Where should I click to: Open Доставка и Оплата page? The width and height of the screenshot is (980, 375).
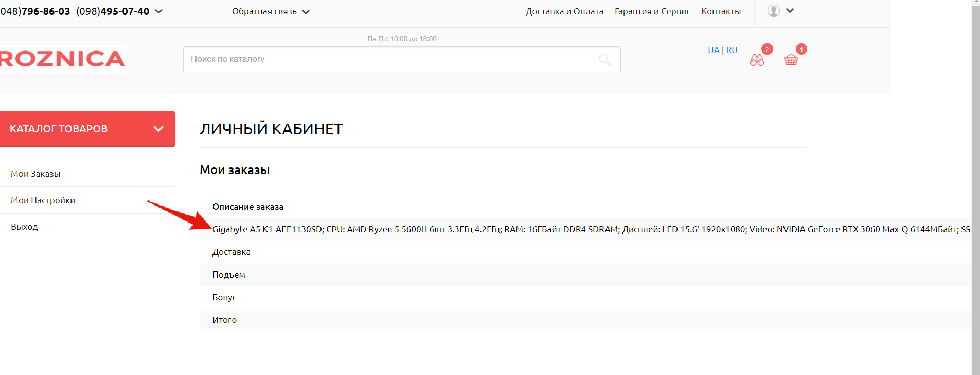pos(564,11)
